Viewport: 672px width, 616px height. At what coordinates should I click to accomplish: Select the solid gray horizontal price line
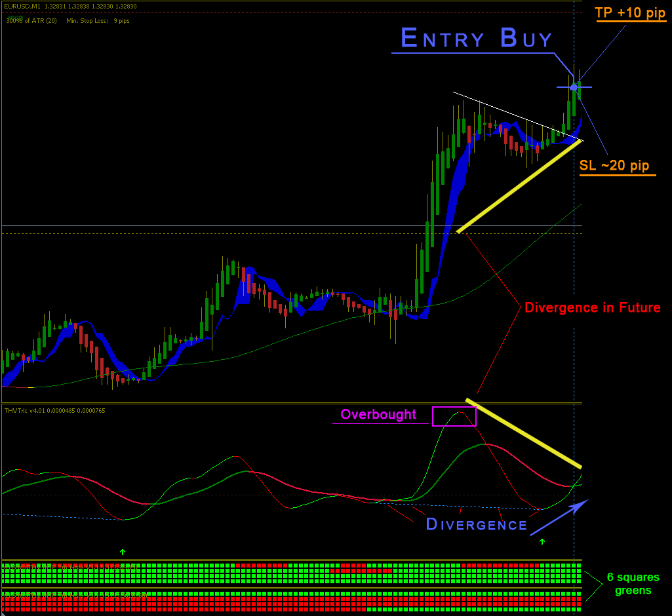coord(292,225)
